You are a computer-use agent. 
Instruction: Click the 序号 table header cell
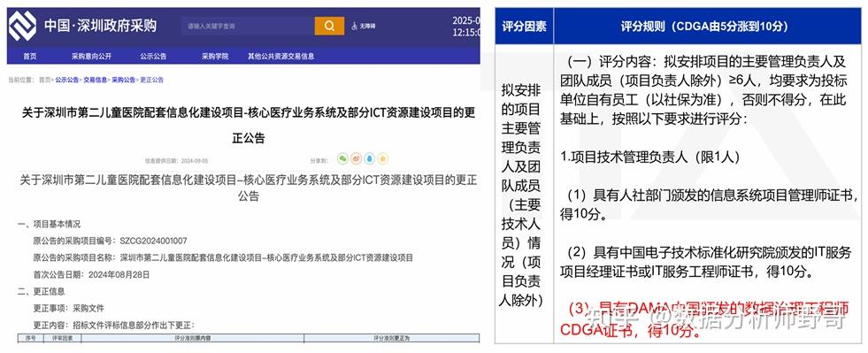click(30, 337)
